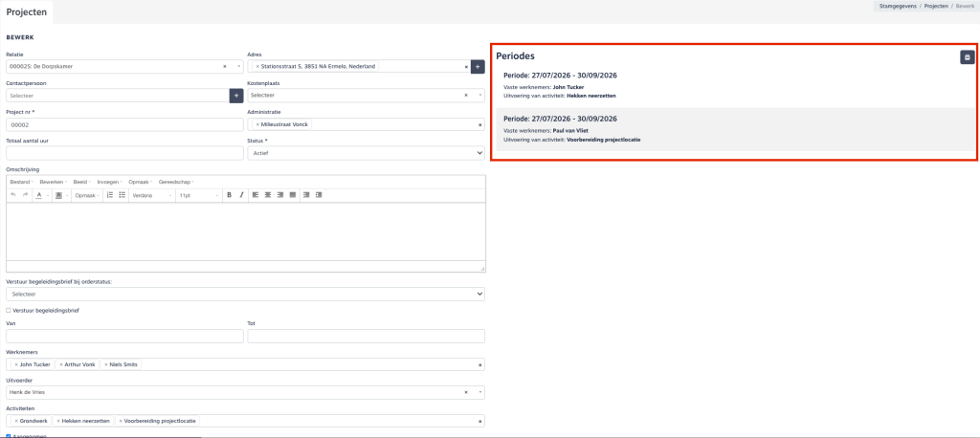Click the plus button next to Adres
The image size is (980, 438).
477,66
